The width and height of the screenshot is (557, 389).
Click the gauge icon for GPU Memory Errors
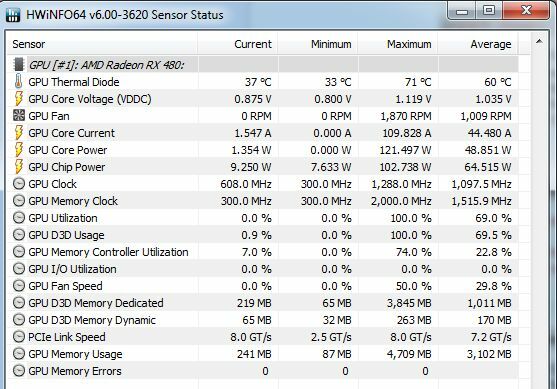[18, 371]
